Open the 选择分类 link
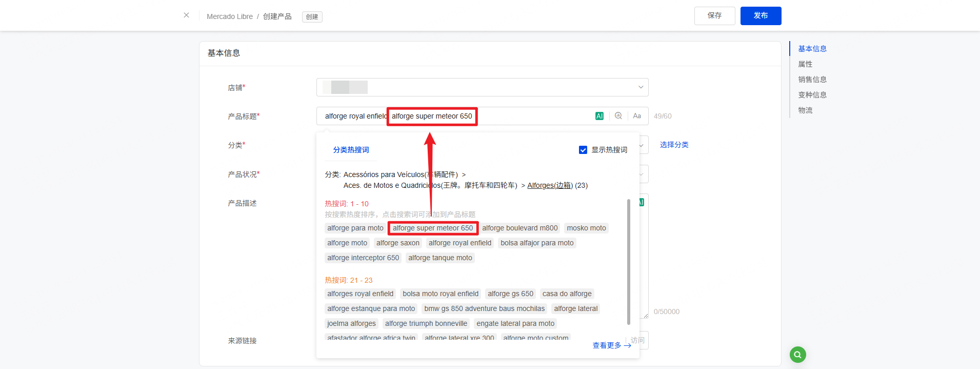980x369 pixels. pyautogui.click(x=674, y=145)
